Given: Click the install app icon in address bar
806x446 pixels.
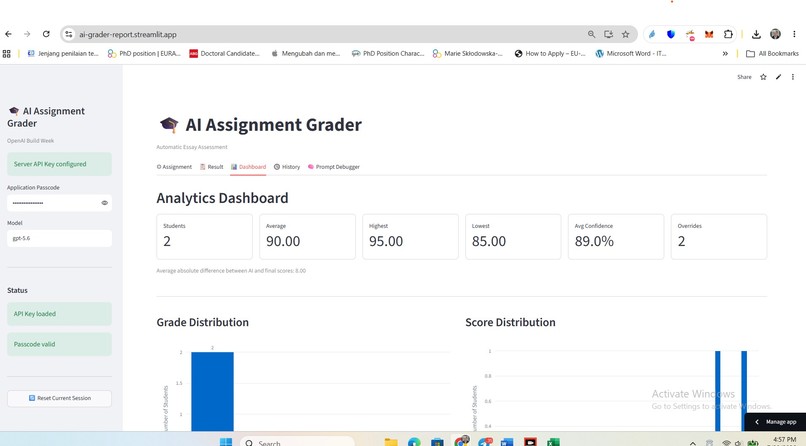Looking at the screenshot, I should click(x=609, y=34).
